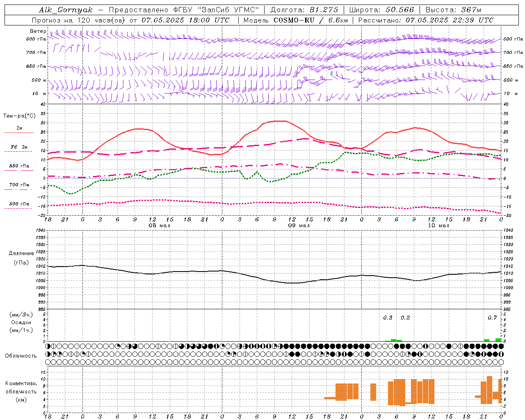
Task: Click the (мм/1ч.) precipitation unit label
Action: (21, 330)
